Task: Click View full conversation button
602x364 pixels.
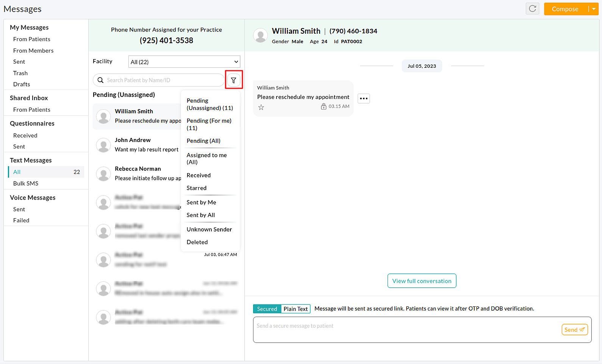Action: pyautogui.click(x=422, y=281)
